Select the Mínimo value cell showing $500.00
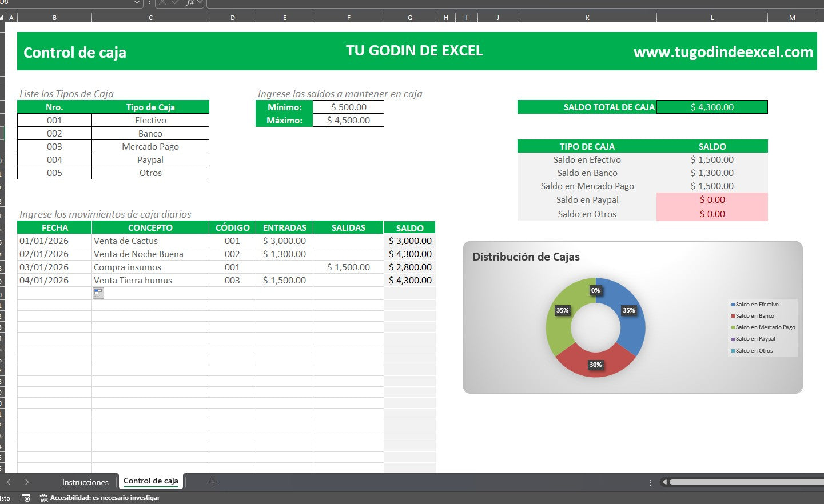Screen dimensions: 824x504 coord(348,107)
